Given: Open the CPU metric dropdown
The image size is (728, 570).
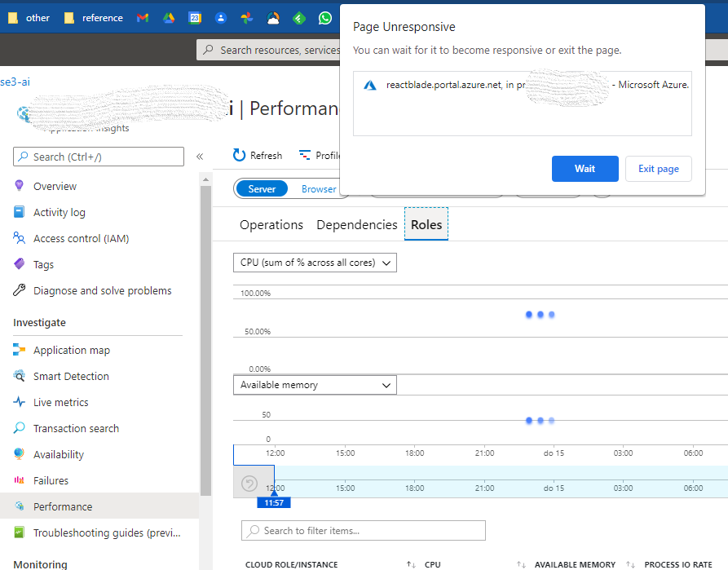Looking at the screenshot, I should click(x=315, y=263).
